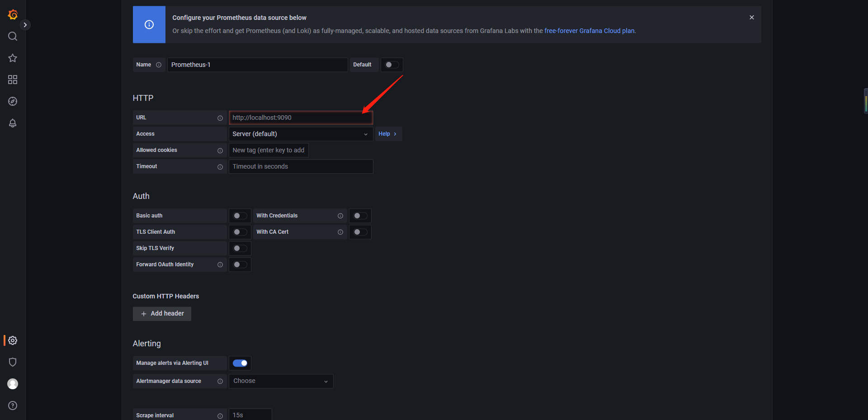Open the Alertmanager data source Choose dropdown
This screenshot has height=420, width=868.
(281, 381)
